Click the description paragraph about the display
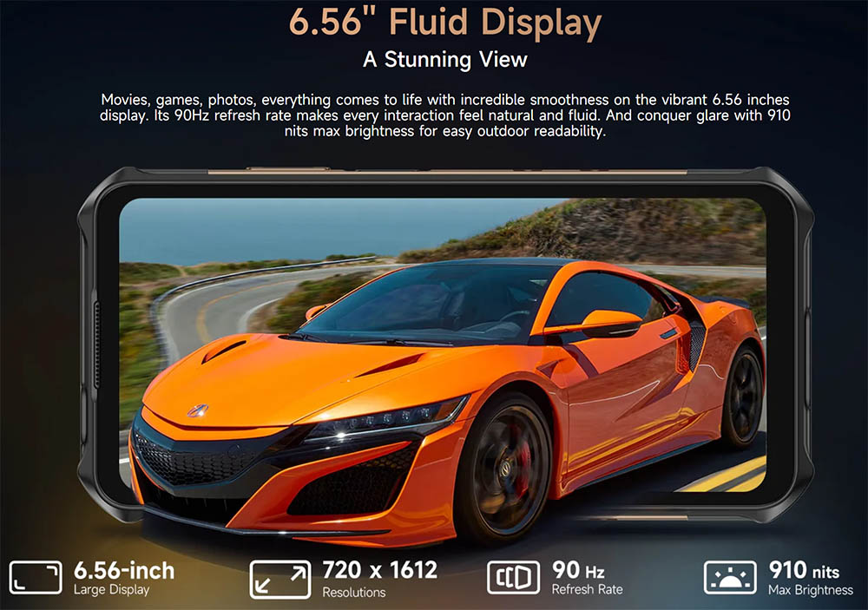The height and width of the screenshot is (610, 868). (x=444, y=116)
